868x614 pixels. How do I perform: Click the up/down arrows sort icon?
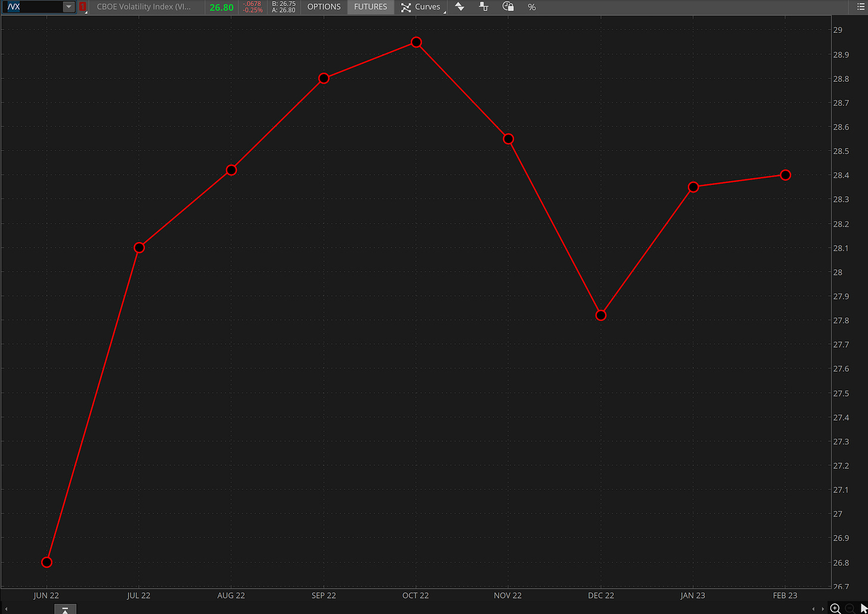click(x=460, y=7)
